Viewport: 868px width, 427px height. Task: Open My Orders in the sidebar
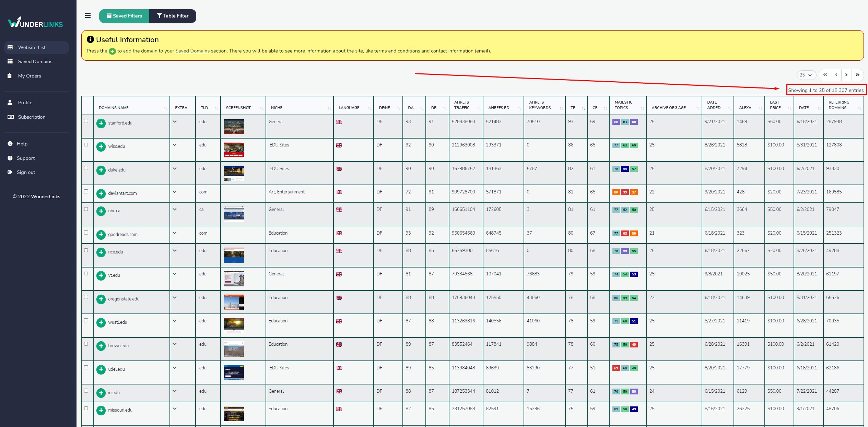pyautogui.click(x=36, y=76)
